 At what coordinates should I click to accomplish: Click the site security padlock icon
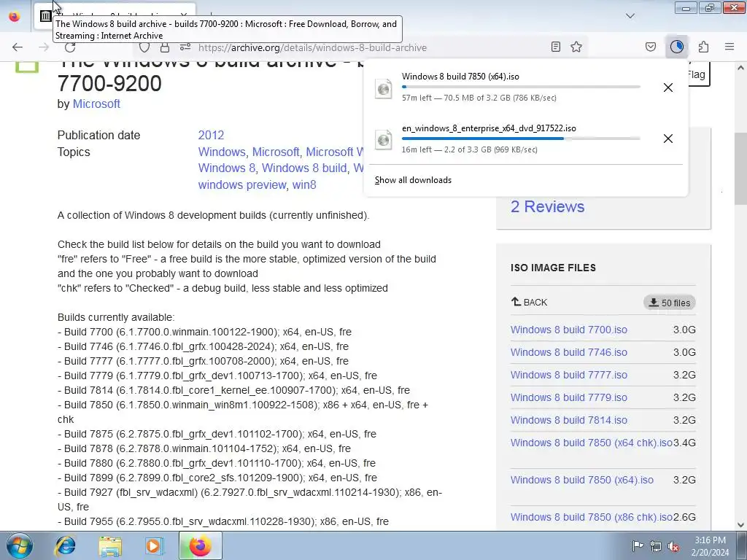click(x=165, y=47)
